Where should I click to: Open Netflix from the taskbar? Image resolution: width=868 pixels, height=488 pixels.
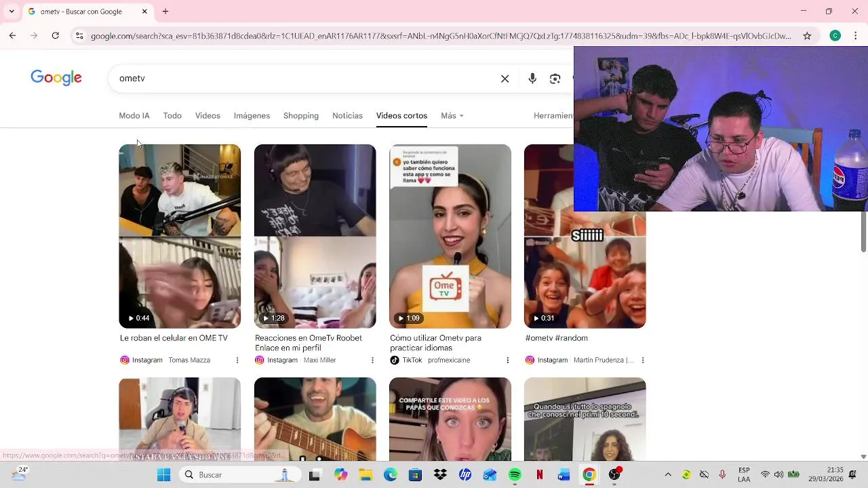pos(539,475)
